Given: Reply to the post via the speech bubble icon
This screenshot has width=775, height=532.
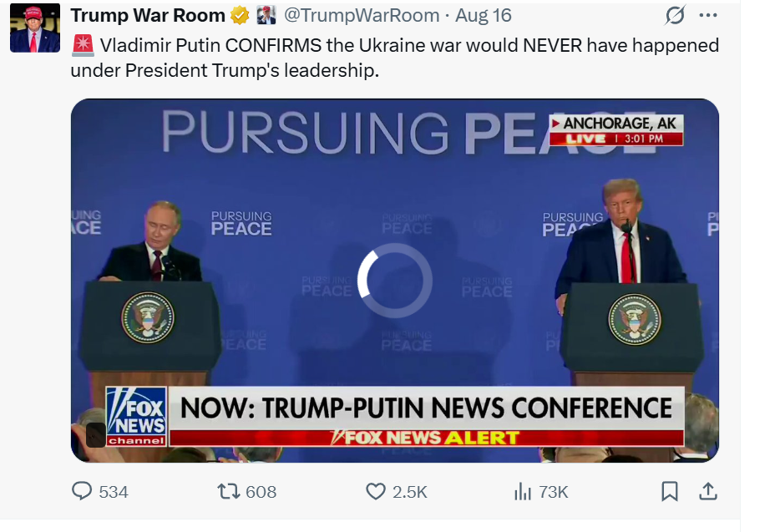Looking at the screenshot, I should pos(82,492).
